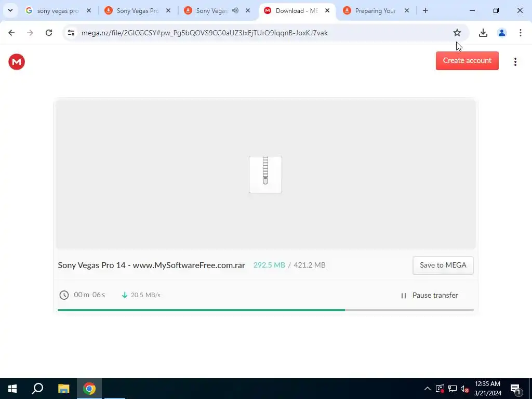This screenshot has width=532, height=399.
Task: Open File Explorer from taskbar
Action: click(x=63, y=389)
